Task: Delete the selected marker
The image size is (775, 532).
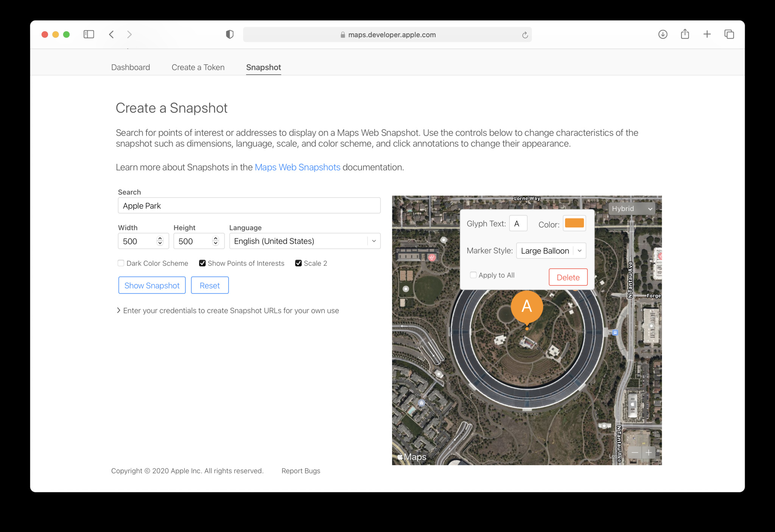Action: (x=568, y=277)
